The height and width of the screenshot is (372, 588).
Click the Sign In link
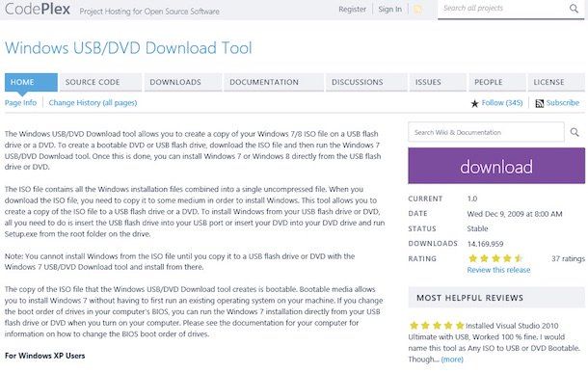pos(389,9)
